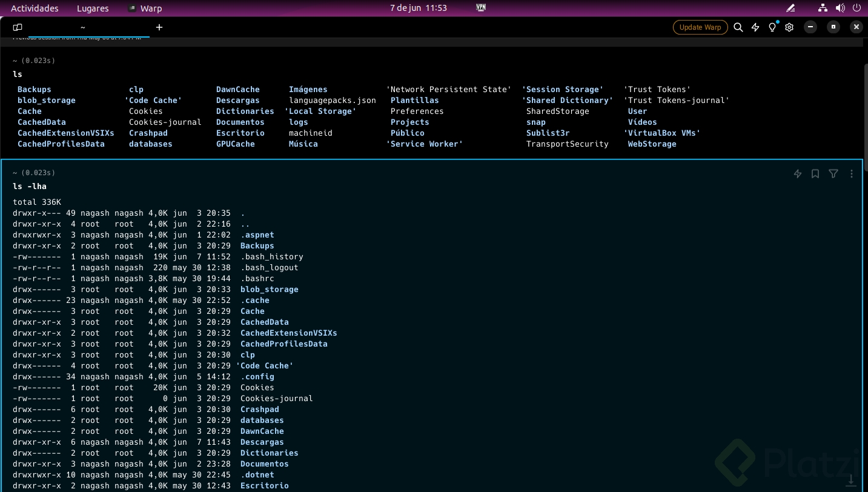Add a new terminal tab with plus

pyautogui.click(x=159, y=27)
